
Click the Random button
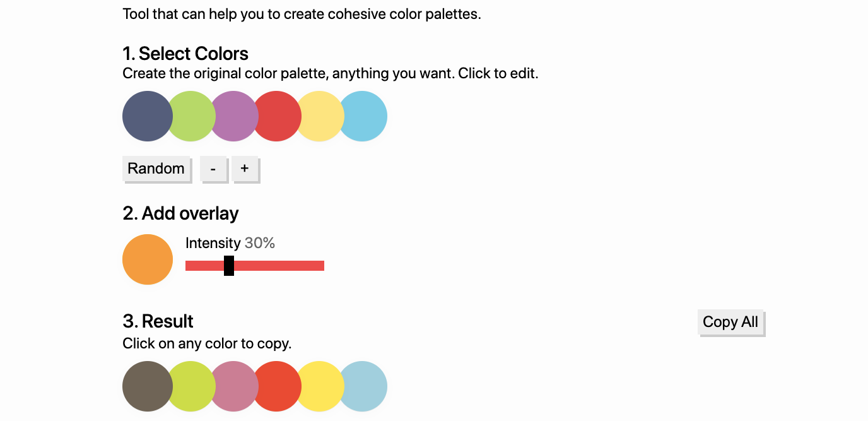click(x=156, y=169)
